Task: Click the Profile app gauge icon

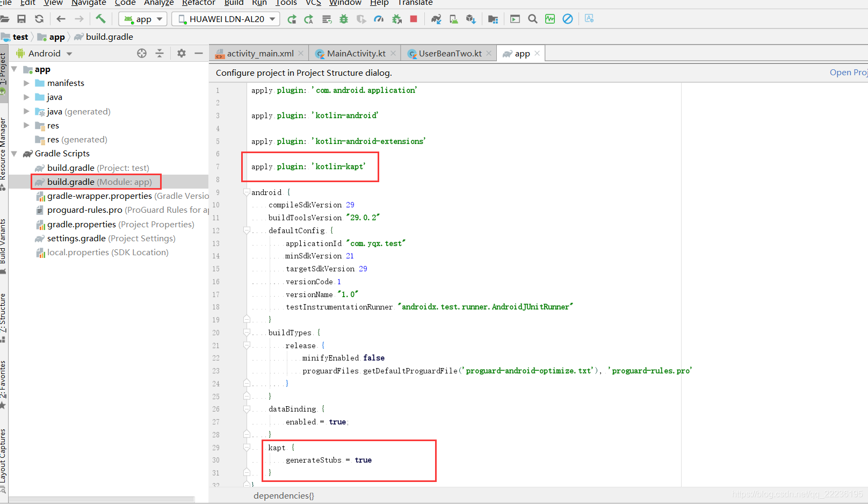Action: coord(379,19)
